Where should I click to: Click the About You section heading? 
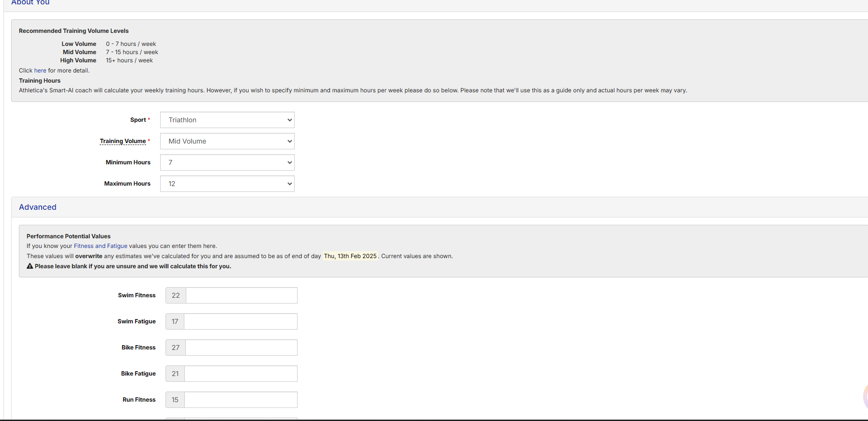[x=30, y=3]
